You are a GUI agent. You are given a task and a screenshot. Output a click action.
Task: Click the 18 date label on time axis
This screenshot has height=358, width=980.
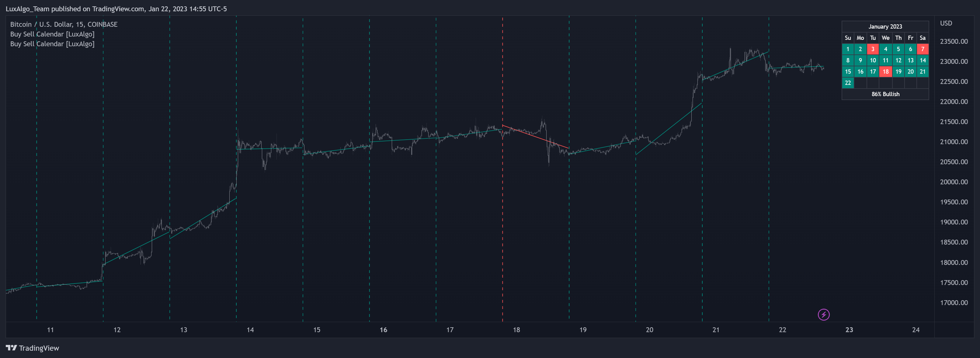pos(516,330)
